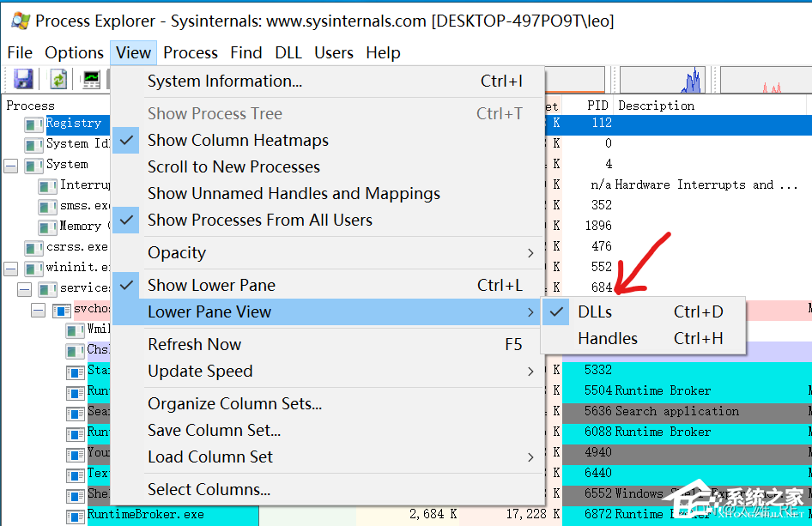Open System Information graph toolbar icon
Image resolution: width=812 pixels, height=526 pixels.
point(91,80)
